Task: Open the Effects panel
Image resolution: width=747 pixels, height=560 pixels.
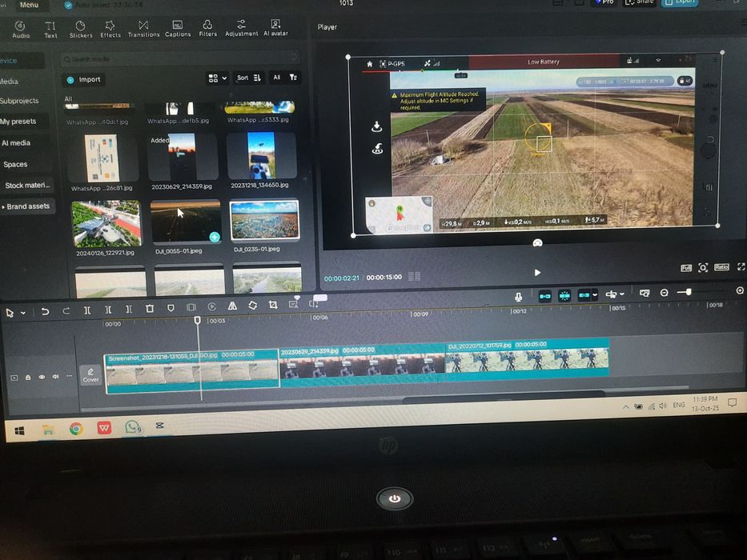Action: [110, 29]
